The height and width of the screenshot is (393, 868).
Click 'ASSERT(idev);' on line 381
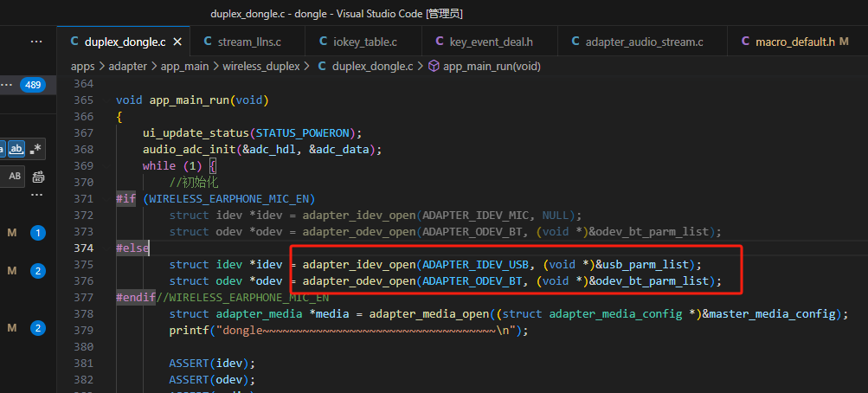pyautogui.click(x=213, y=364)
